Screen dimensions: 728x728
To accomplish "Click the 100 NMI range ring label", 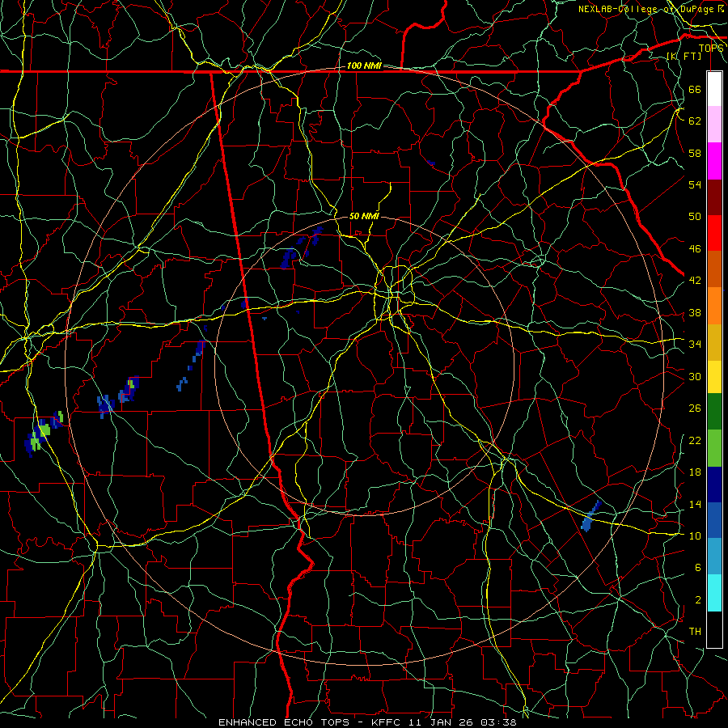I will pos(364,66).
